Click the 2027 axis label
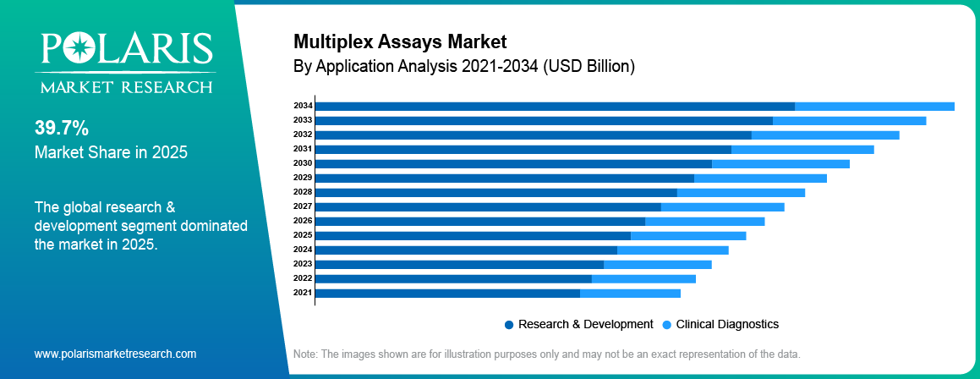980x379 pixels. point(303,206)
